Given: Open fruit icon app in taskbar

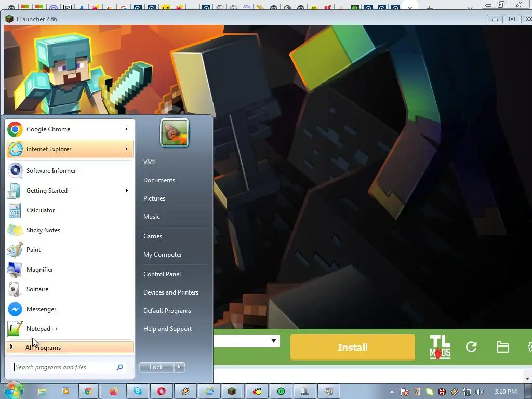Looking at the screenshot, I should pyautogui.click(x=257, y=392).
